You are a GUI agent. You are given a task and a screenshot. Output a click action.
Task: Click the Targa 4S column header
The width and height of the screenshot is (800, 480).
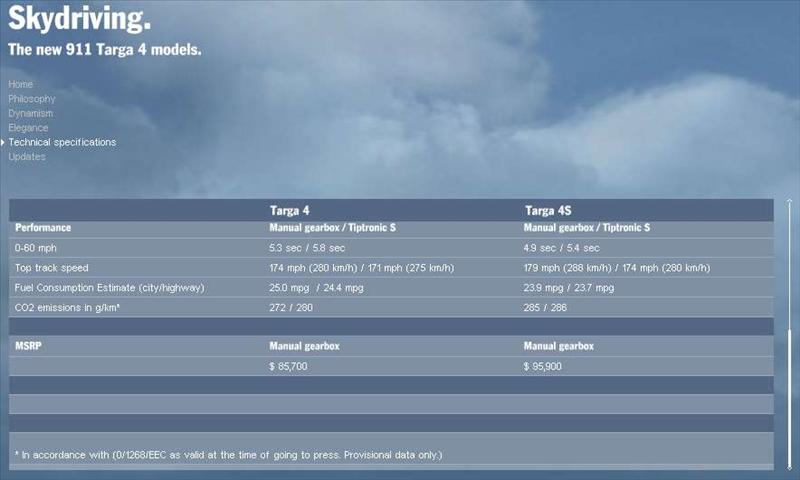pos(548,211)
